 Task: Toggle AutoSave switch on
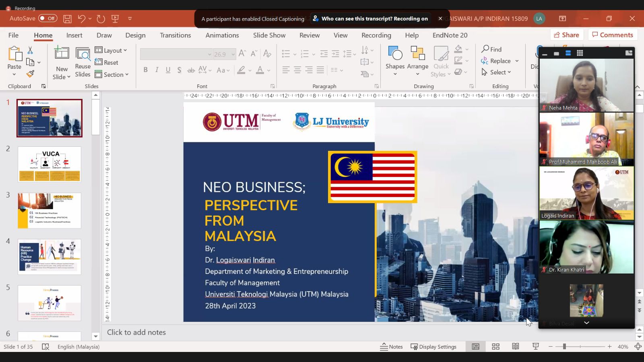click(47, 19)
